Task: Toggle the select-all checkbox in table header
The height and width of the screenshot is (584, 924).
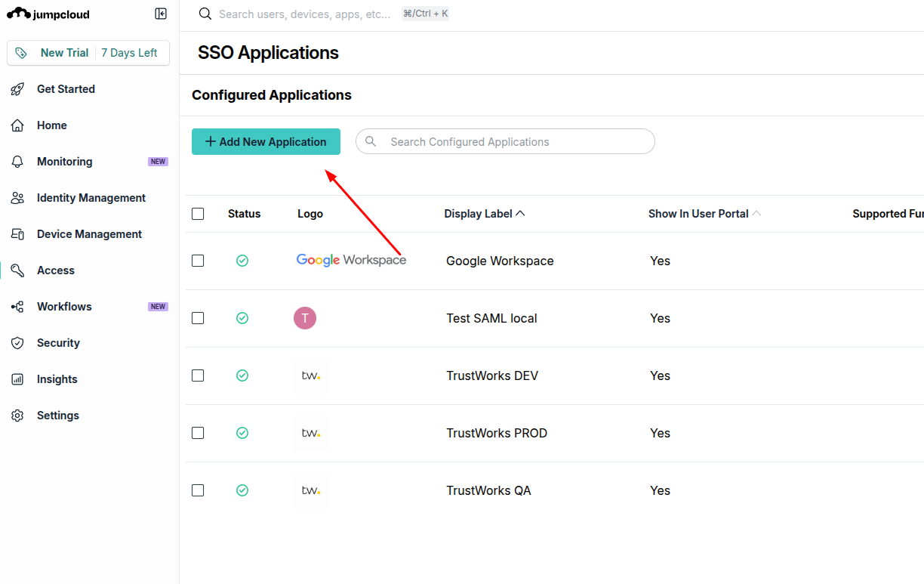Action: 198,214
